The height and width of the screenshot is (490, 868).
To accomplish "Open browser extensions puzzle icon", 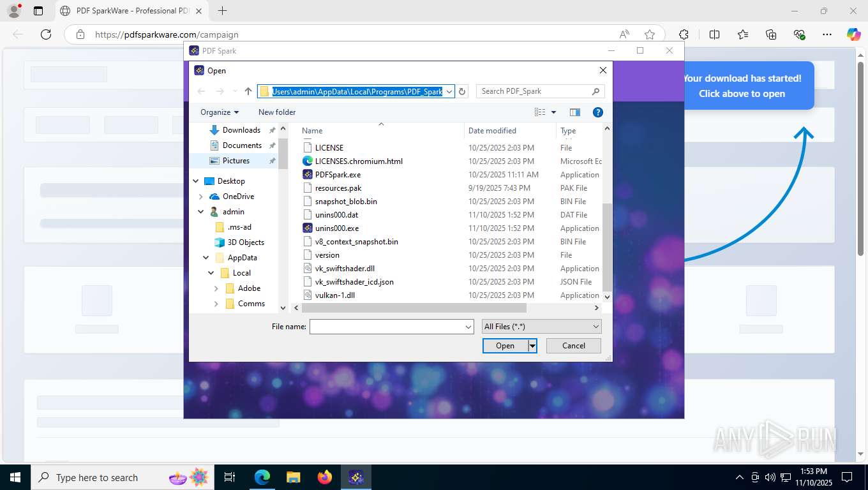I will pos(684,34).
